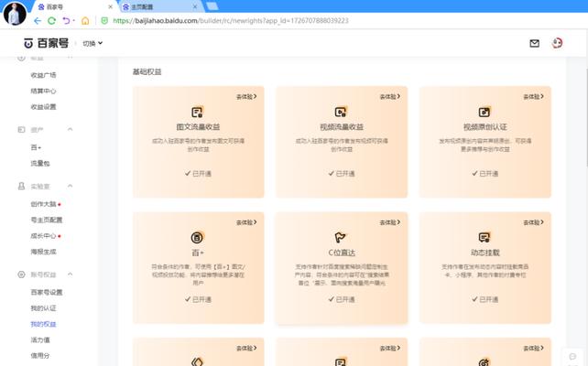
Task: Click 去体验 on the 视频流量收益 card
Action: [390, 97]
